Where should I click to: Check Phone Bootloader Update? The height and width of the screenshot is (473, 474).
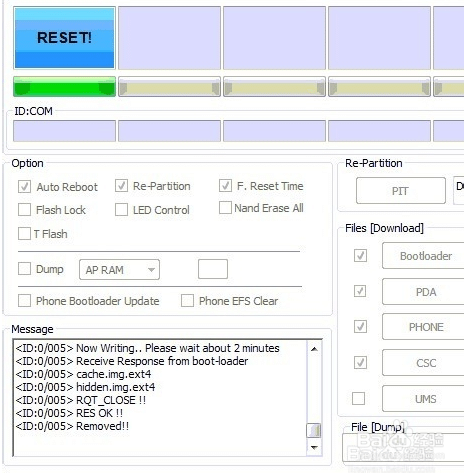point(24,301)
